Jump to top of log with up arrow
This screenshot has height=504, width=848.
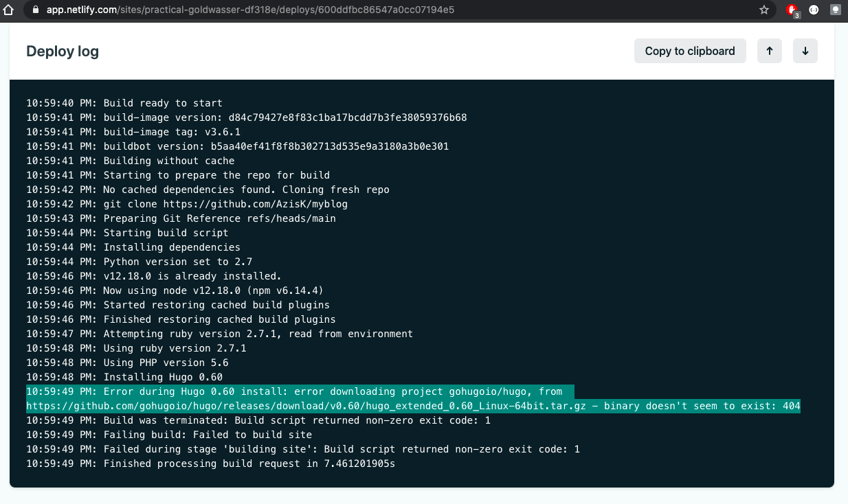pyautogui.click(x=770, y=51)
